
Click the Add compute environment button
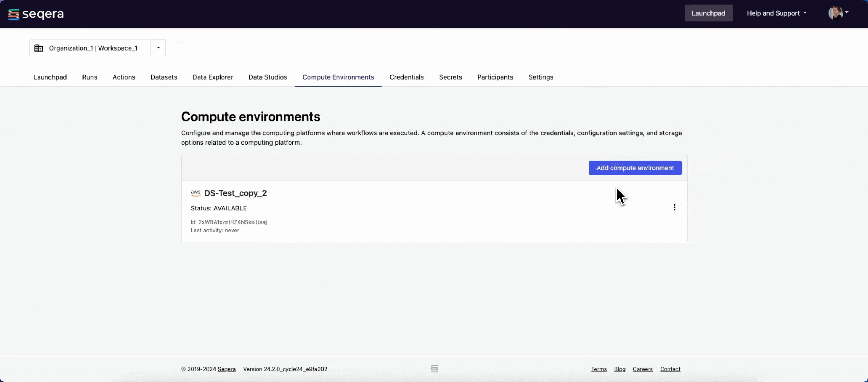(635, 168)
